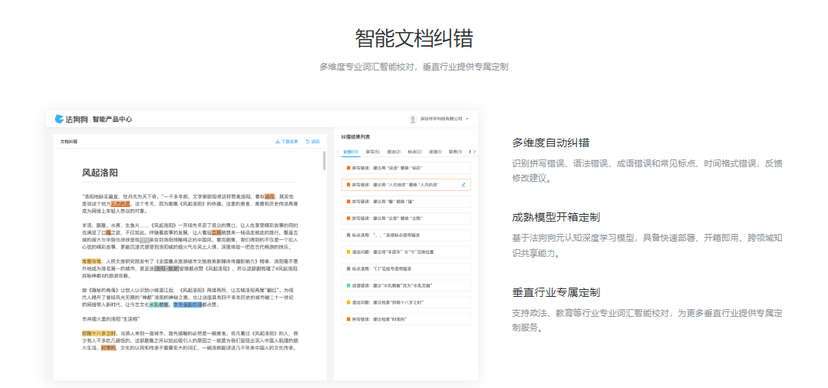Image resolution: width=828 pixels, height=388 pixels.
Task: Click the orange flag on the first spelling row
Action: tap(348, 168)
